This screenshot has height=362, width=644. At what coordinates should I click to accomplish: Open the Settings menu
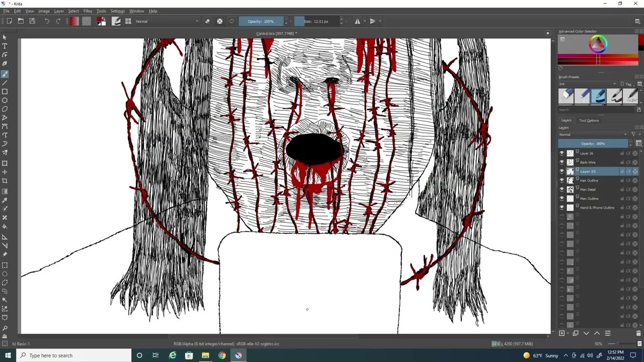(x=117, y=11)
